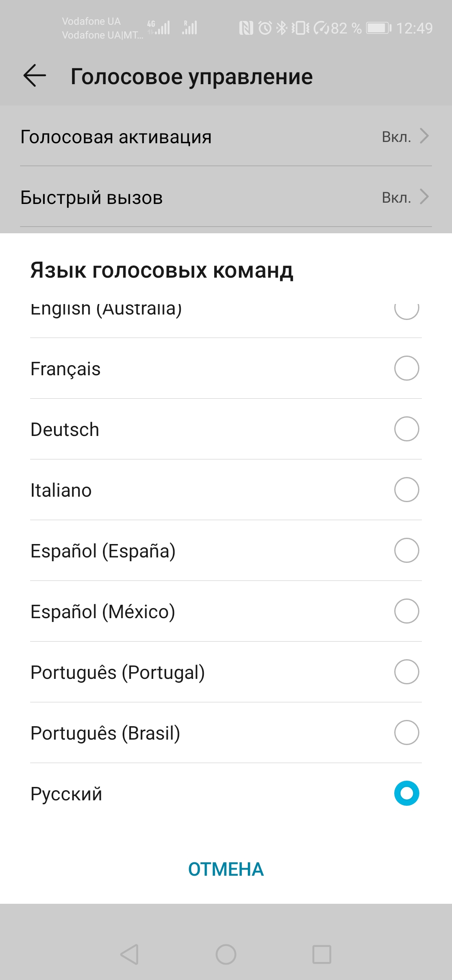452x980 pixels.
Task: Tap the NFC status icon
Action: click(x=246, y=28)
